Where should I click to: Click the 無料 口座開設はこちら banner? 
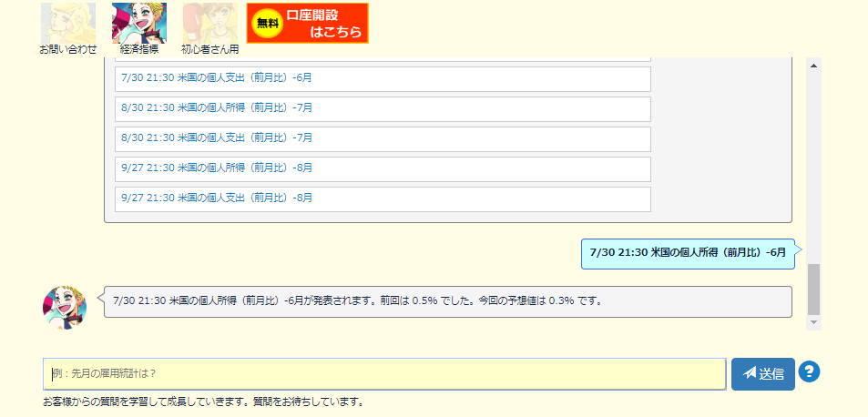(307, 23)
